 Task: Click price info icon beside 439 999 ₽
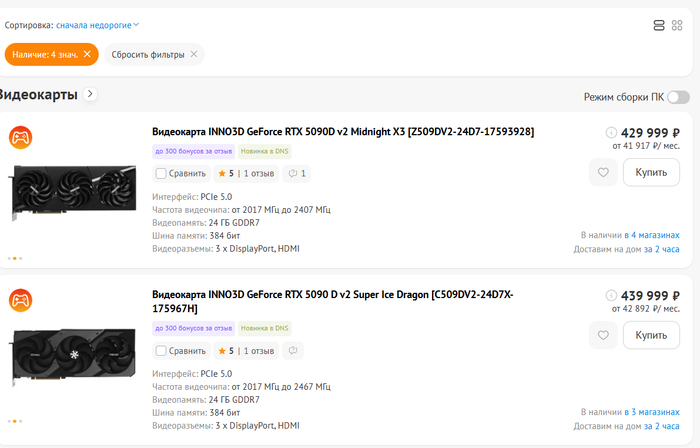point(611,295)
